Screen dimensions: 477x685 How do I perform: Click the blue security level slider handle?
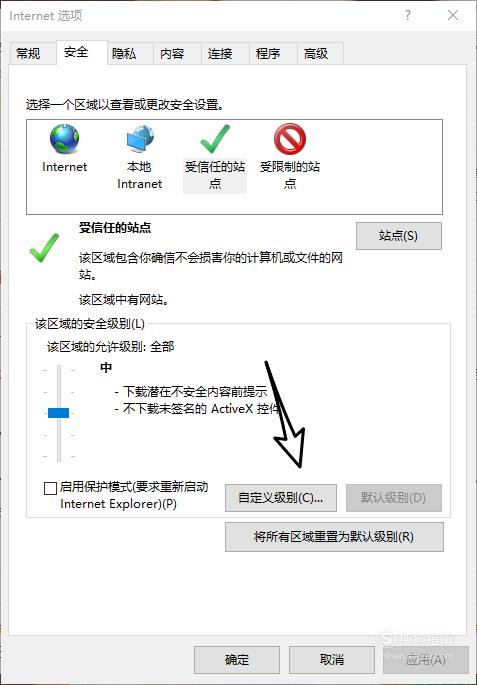click(x=59, y=413)
